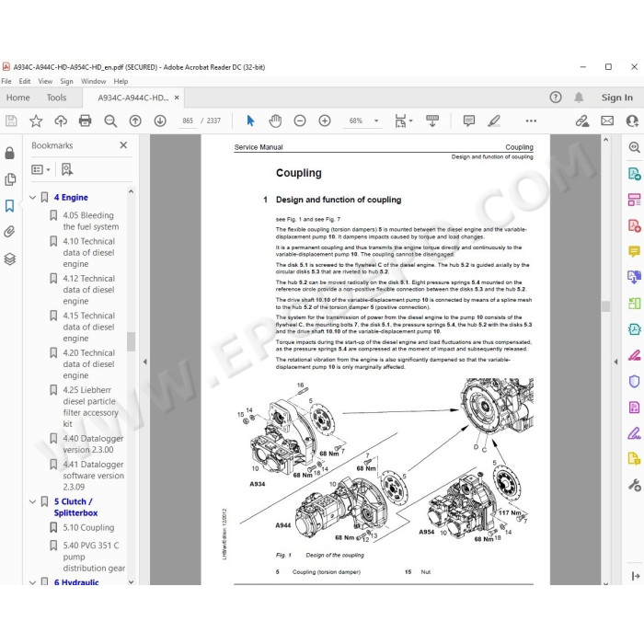Open the Edit menu
This screenshot has width=644, height=644.
tap(25, 81)
